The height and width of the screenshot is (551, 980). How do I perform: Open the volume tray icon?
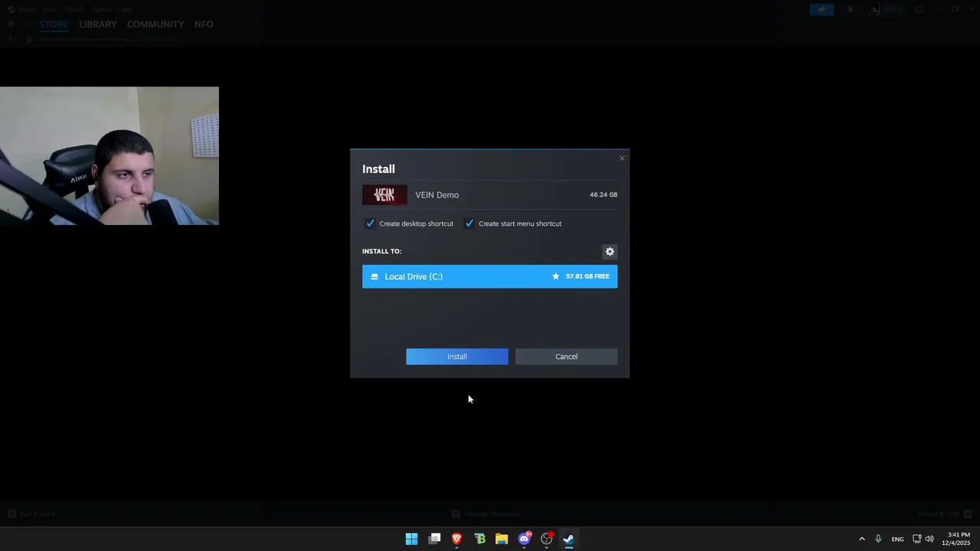929,539
